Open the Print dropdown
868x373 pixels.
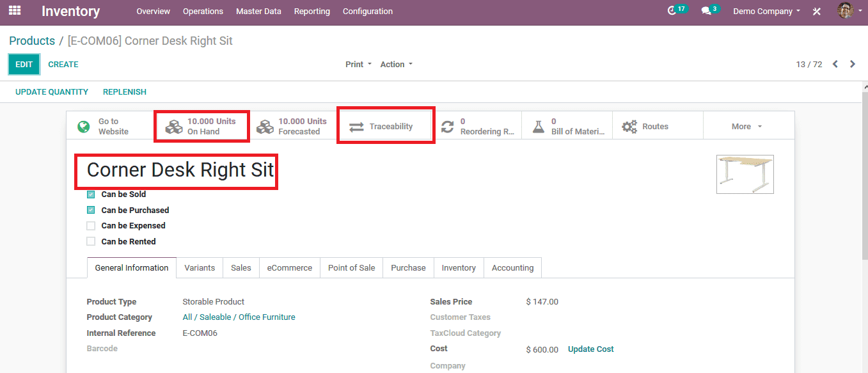(x=358, y=64)
